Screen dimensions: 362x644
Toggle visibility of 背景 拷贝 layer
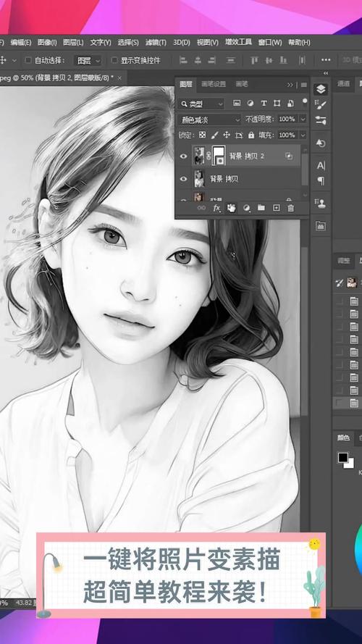[183, 179]
